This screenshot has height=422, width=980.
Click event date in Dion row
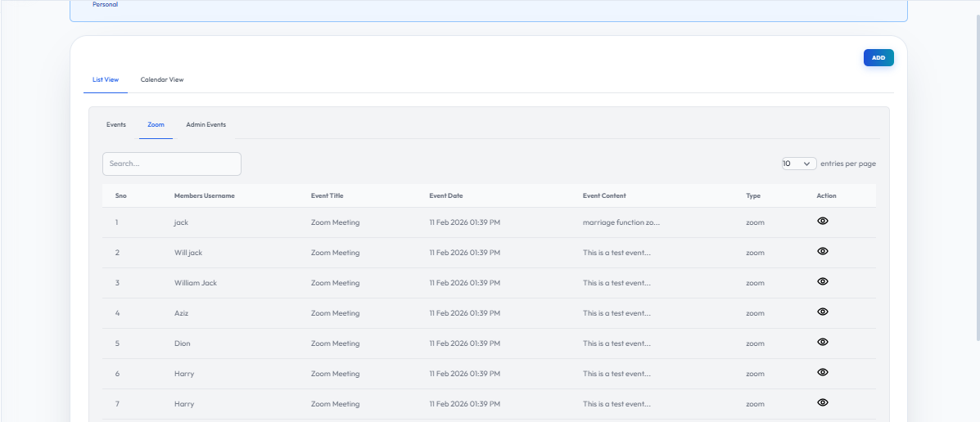tap(464, 343)
